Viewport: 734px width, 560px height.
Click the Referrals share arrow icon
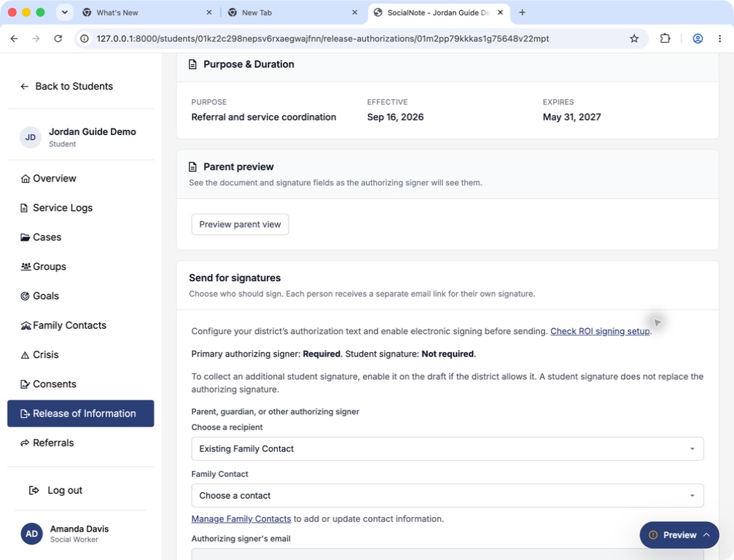[x=26, y=443]
